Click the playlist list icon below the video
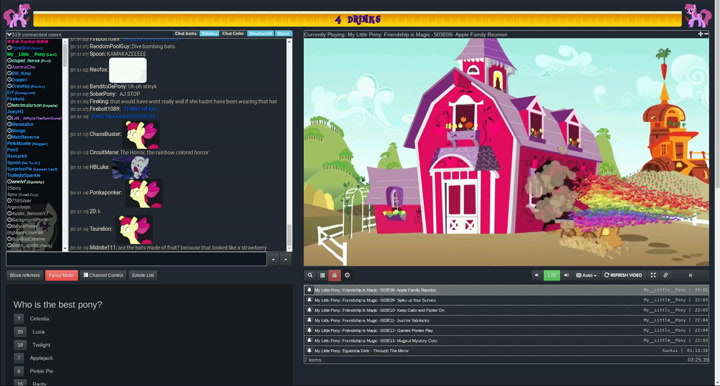This screenshot has width=720, height=386. coord(322,275)
